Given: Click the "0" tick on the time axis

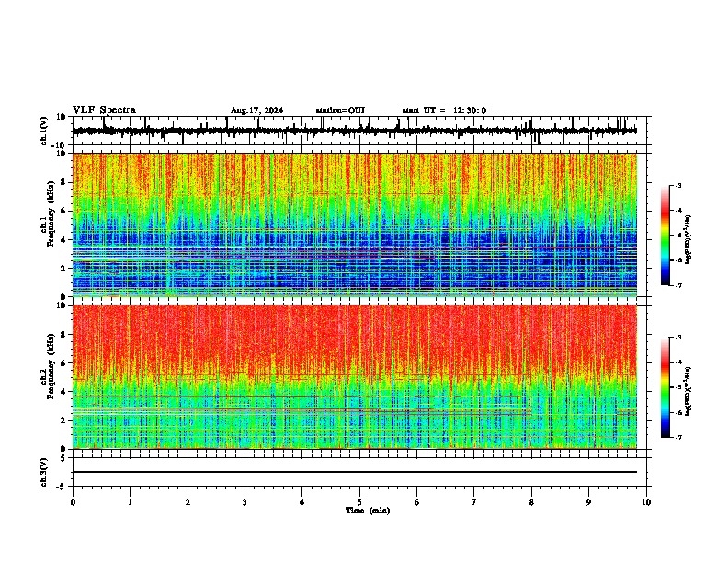Looking at the screenshot, I should coord(73,502).
